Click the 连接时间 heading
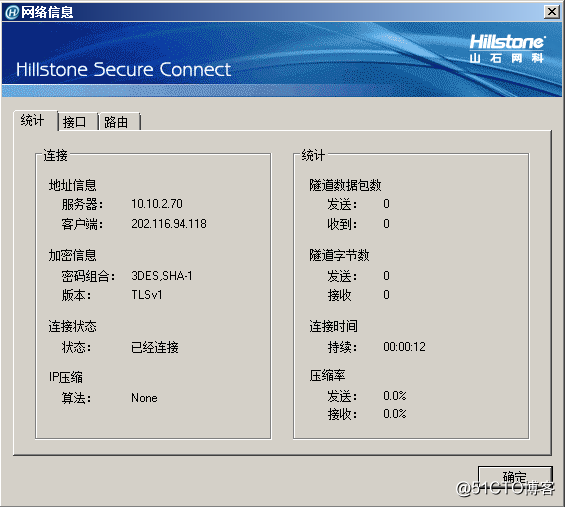The height and width of the screenshot is (507, 565). point(333,326)
